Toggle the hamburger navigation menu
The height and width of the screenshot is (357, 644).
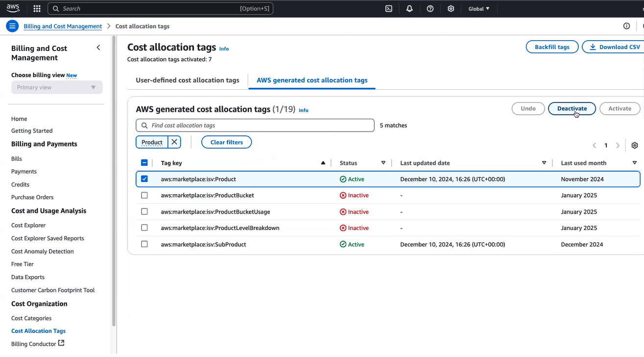point(13,26)
